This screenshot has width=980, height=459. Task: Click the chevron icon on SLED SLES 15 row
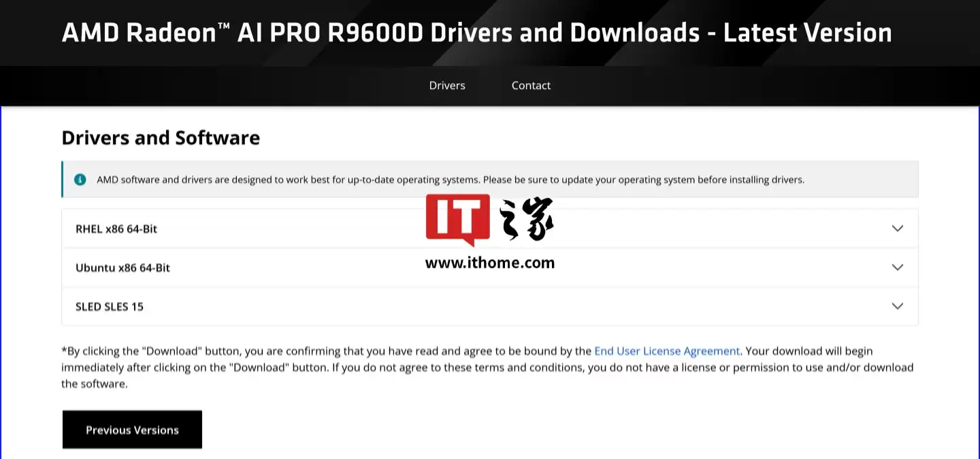click(x=897, y=306)
